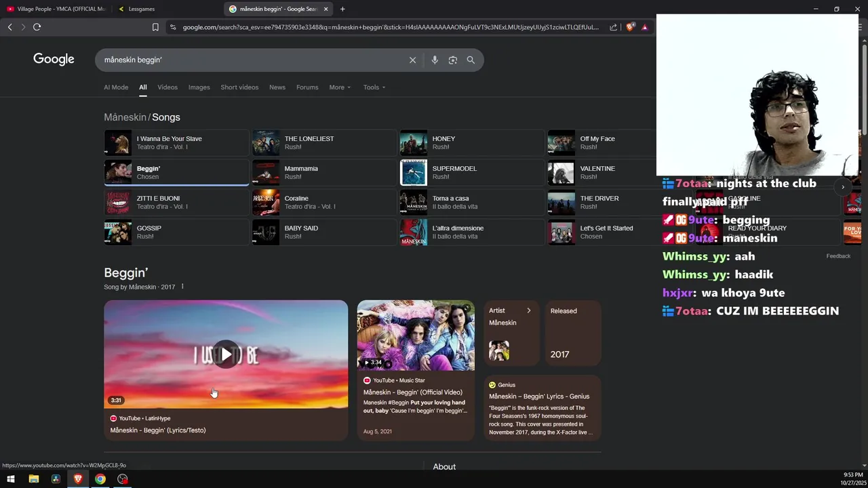868x488 pixels.
Task: Close the måneskin beggin' tab
Action: [325, 9]
